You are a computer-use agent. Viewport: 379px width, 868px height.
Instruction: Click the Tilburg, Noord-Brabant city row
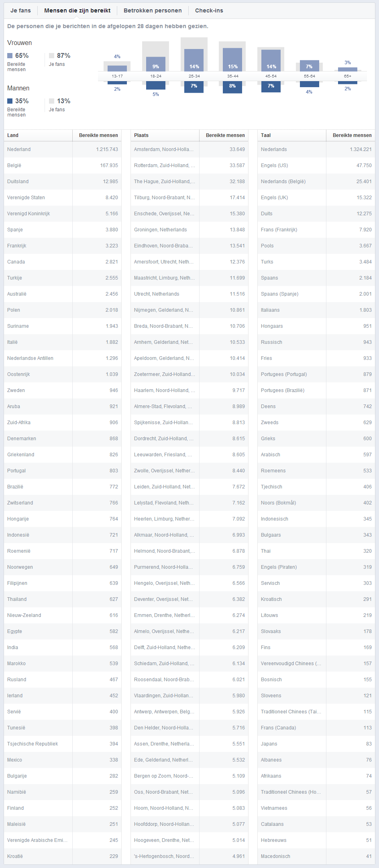(x=189, y=198)
